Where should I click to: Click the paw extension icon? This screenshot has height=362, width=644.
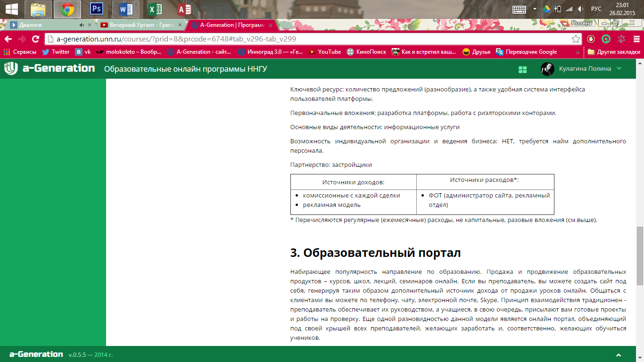[x=621, y=39]
